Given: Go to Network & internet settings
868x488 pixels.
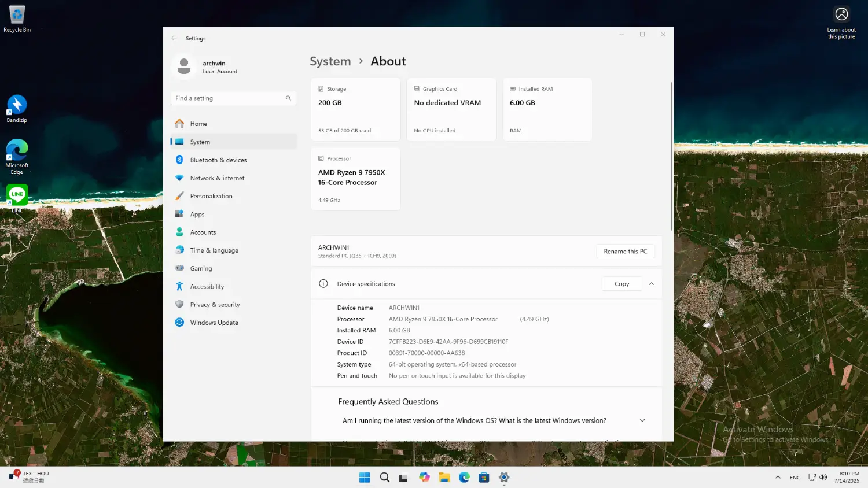Looking at the screenshot, I should point(234,178).
